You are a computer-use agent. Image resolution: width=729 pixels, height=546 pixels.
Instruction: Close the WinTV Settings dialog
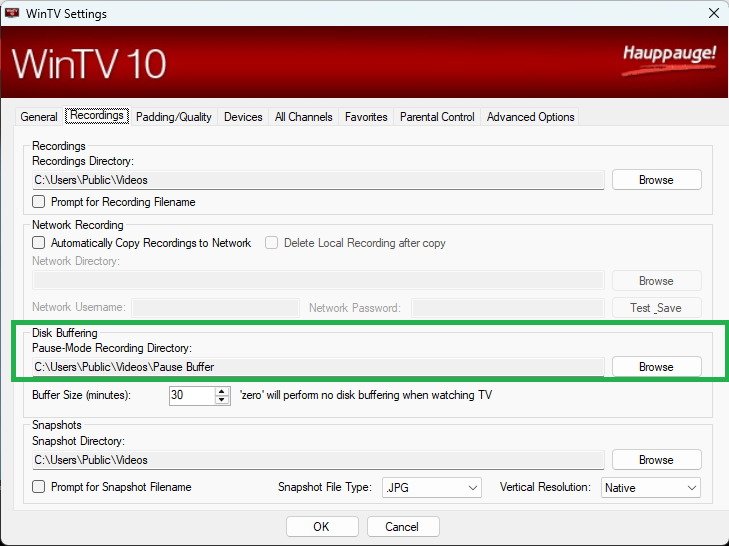pos(712,14)
